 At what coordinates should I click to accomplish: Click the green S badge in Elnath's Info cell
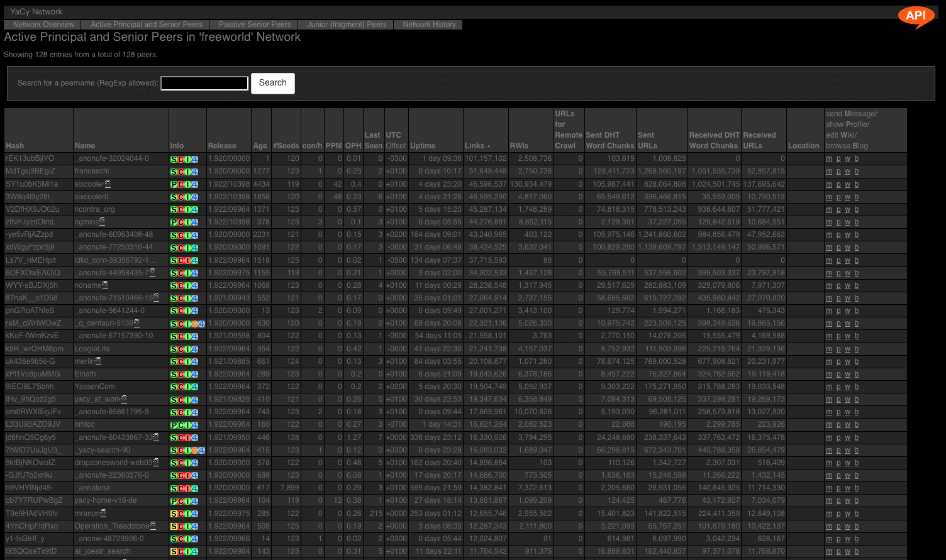coord(174,375)
